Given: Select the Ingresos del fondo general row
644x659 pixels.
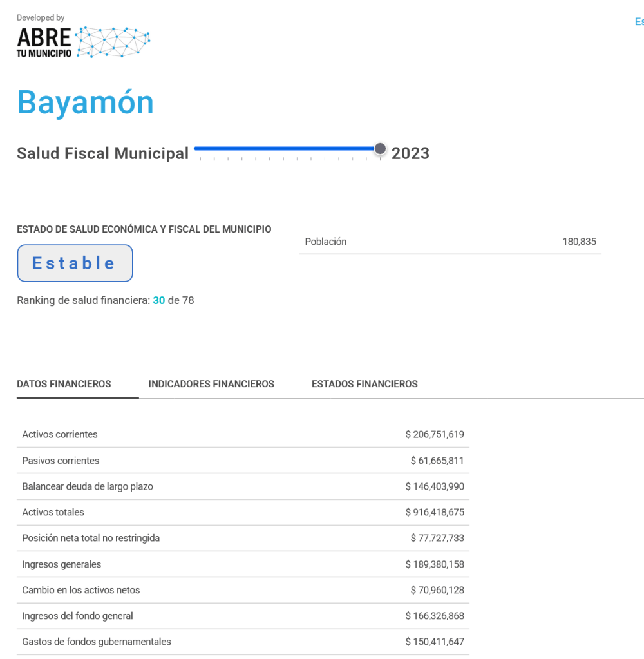Looking at the screenshot, I should [x=243, y=616].
